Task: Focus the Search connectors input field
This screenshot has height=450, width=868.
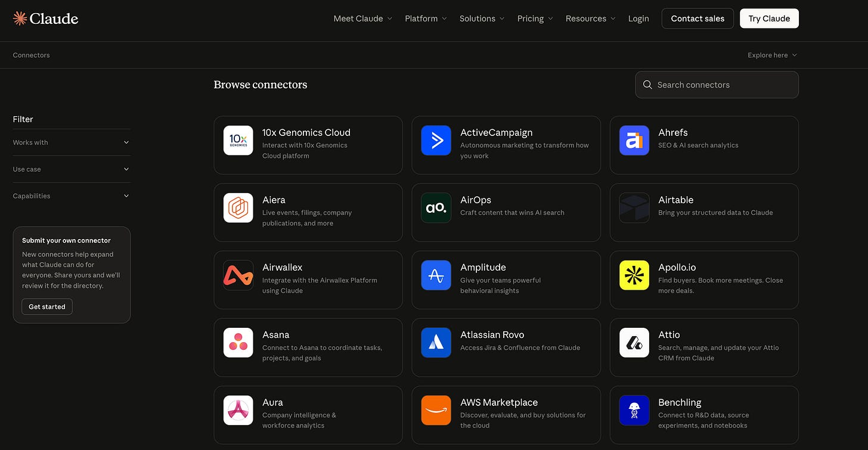Action: pyautogui.click(x=717, y=85)
